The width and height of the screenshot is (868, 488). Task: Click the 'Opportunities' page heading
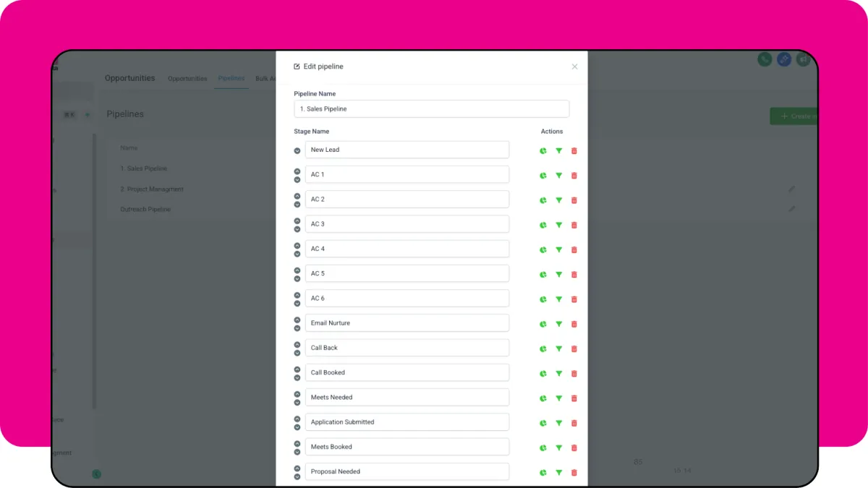129,78
